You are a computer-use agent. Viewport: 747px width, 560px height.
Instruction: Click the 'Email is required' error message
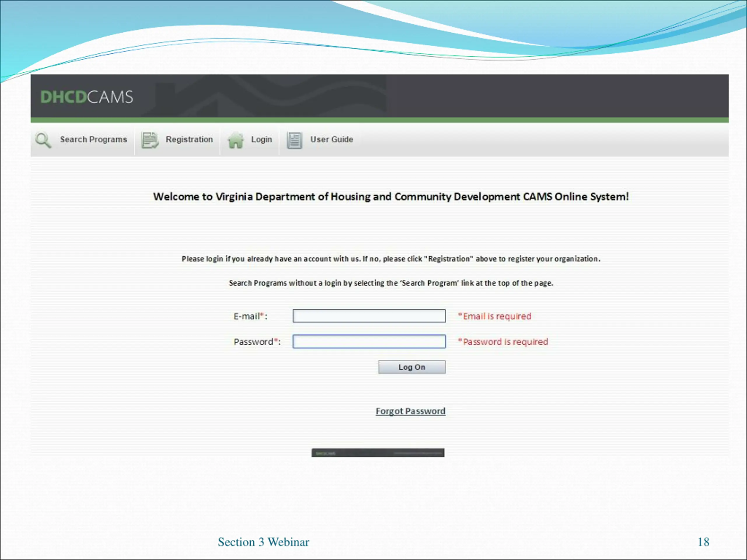point(495,316)
